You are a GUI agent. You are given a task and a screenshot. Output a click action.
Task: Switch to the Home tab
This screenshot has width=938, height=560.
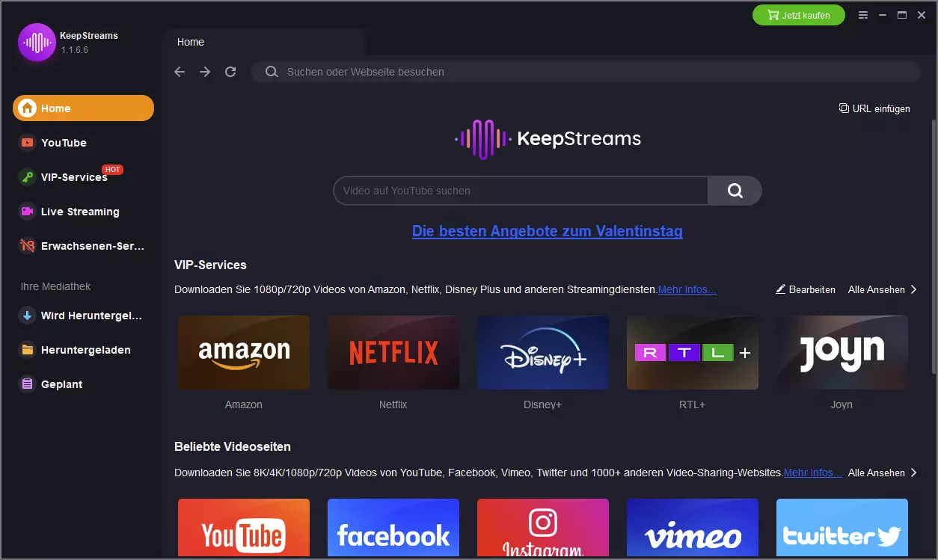coord(264,42)
